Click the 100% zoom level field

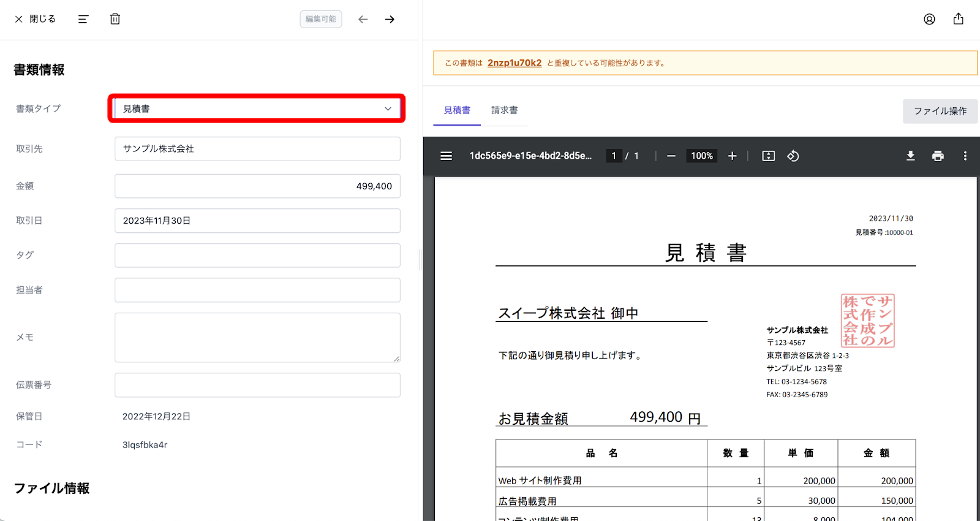point(702,156)
